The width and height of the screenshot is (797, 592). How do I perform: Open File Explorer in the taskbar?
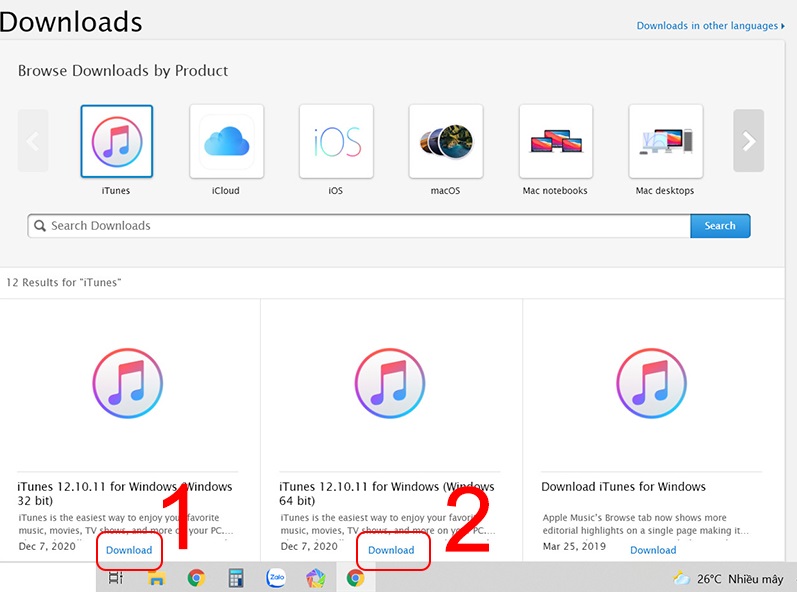pos(156,578)
